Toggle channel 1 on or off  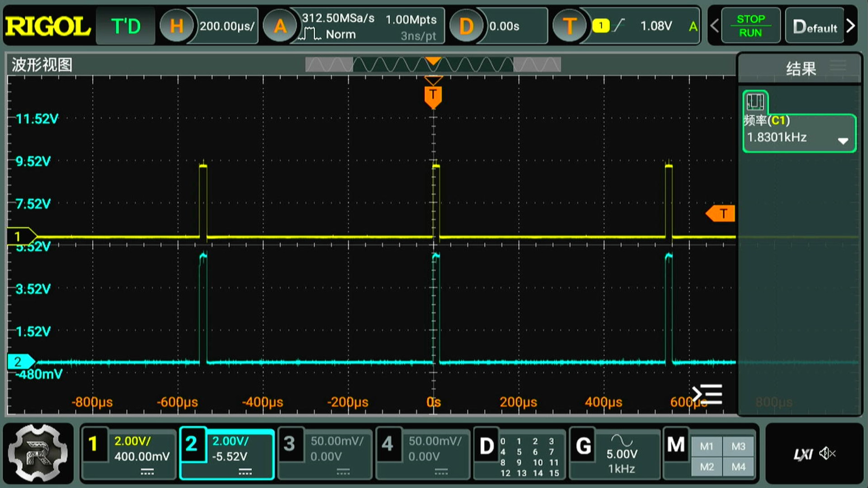click(94, 444)
